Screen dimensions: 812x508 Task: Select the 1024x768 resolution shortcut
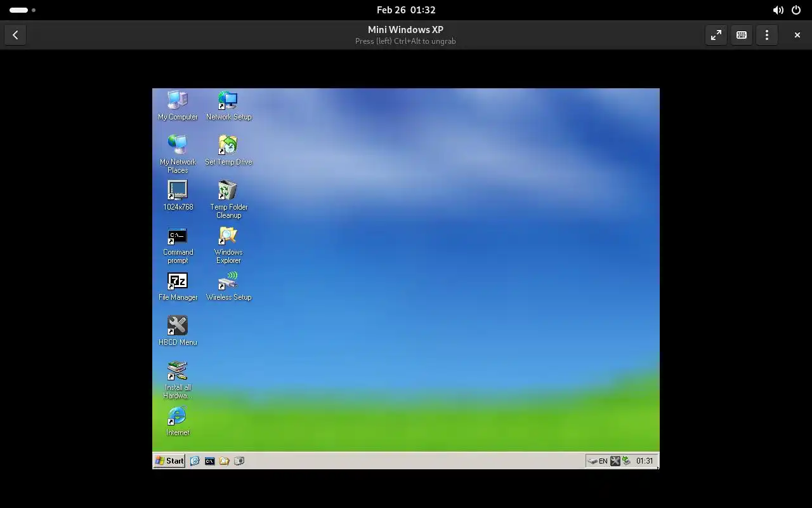[x=178, y=196]
